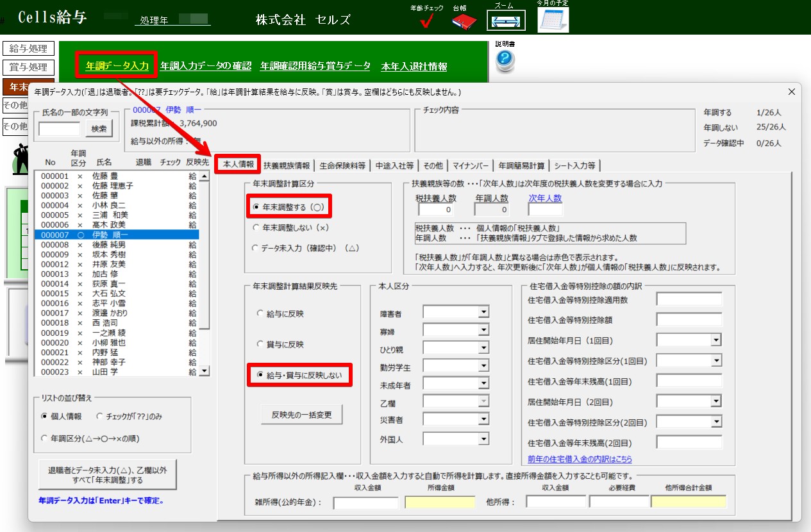The height and width of the screenshot is (532, 811).
Task: Expand 居住開始年月日（1回目） dropdown
Action: (x=715, y=340)
